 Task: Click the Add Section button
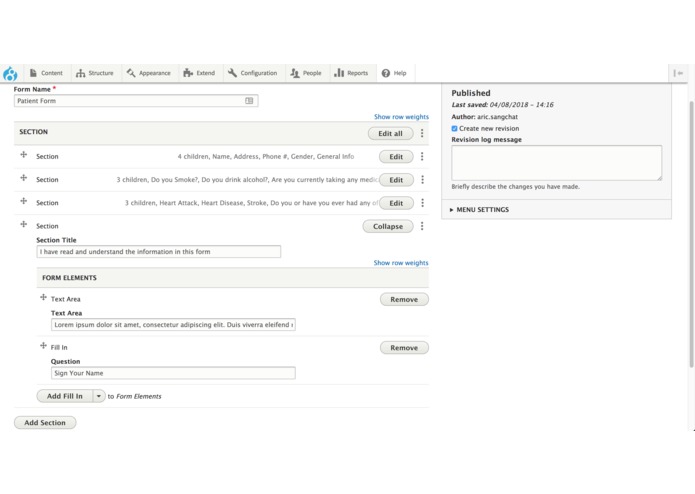tap(45, 423)
